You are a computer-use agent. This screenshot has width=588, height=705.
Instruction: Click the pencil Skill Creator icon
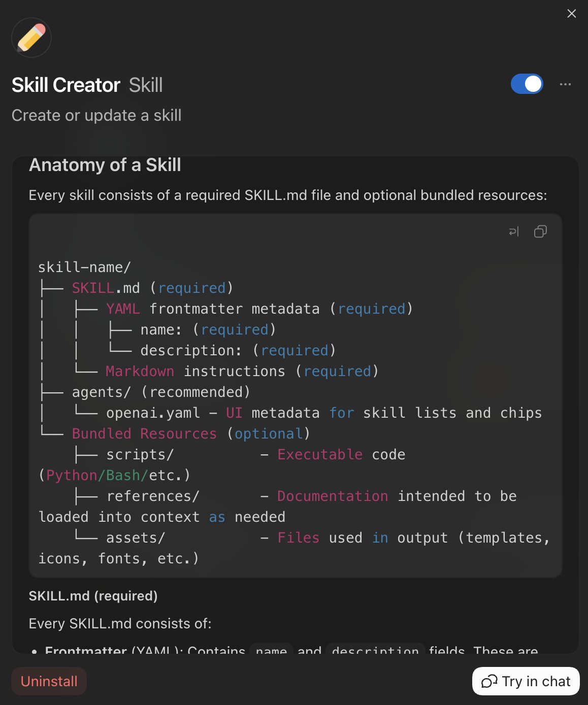pos(31,38)
